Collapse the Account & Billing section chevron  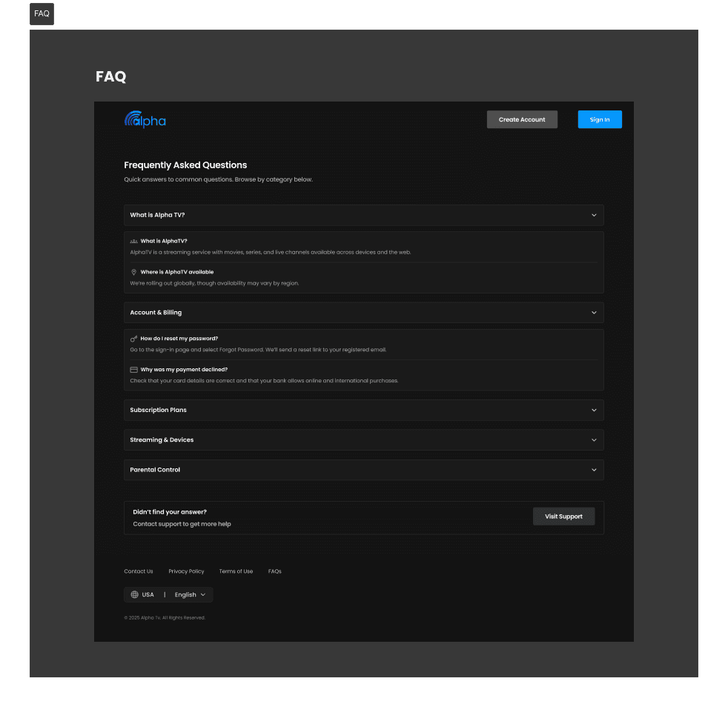click(x=594, y=313)
